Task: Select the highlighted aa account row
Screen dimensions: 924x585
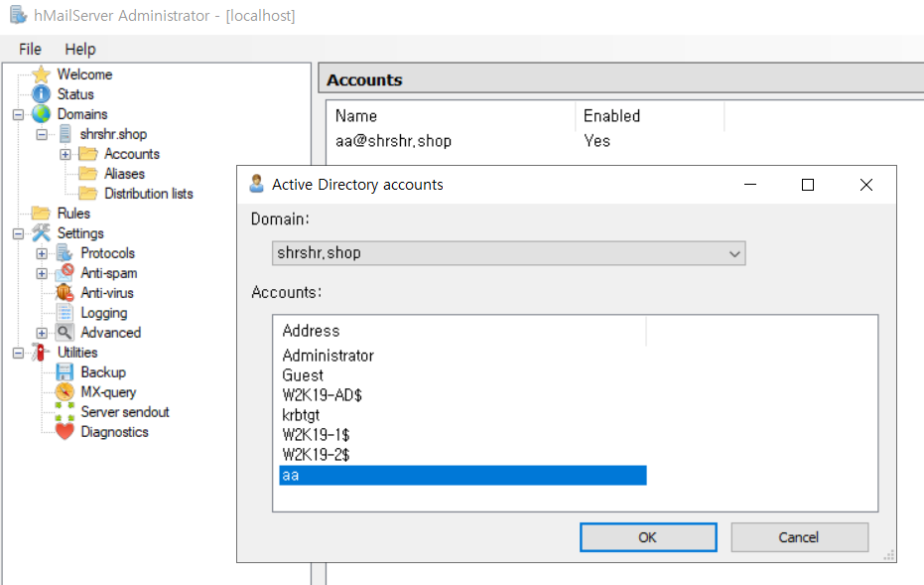Action: click(462, 476)
